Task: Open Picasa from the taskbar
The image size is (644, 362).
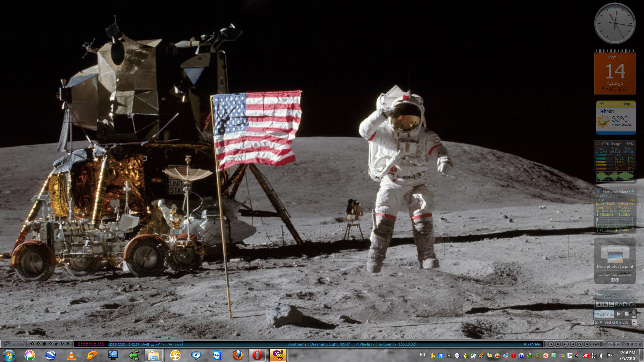Action: [x=30, y=355]
